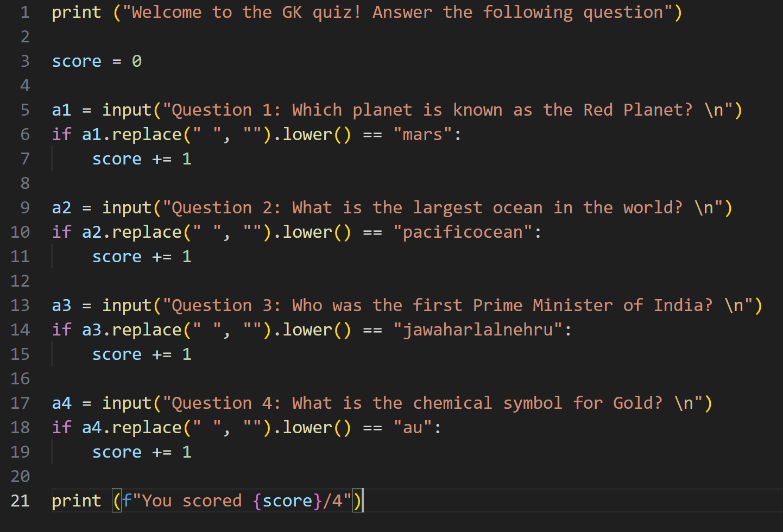The width and height of the screenshot is (783, 532).
Task: Click the a1 variable assignment on line 5
Action: point(61,110)
